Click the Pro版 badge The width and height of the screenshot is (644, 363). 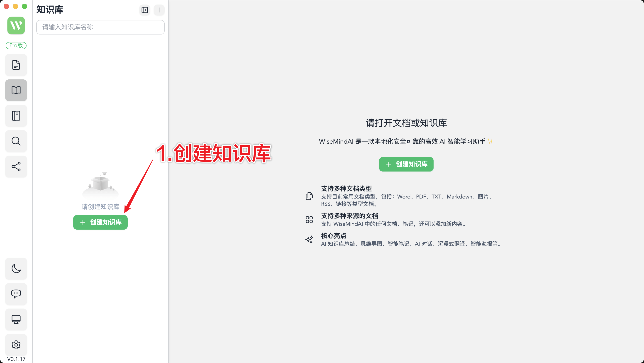click(16, 45)
